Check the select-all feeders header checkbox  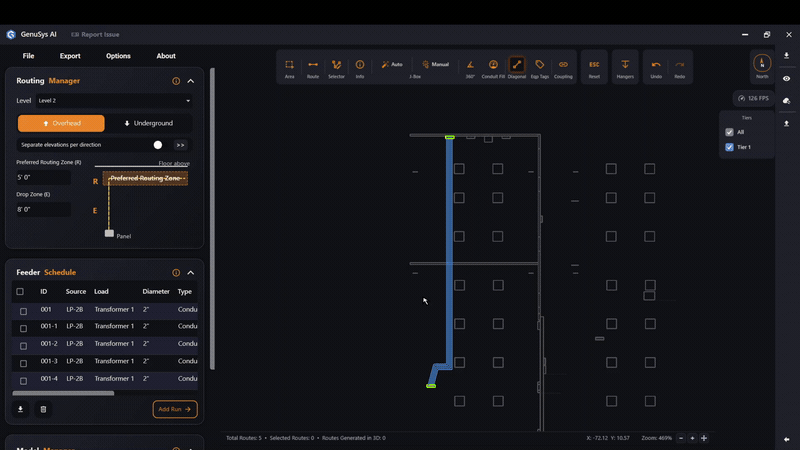pos(20,292)
